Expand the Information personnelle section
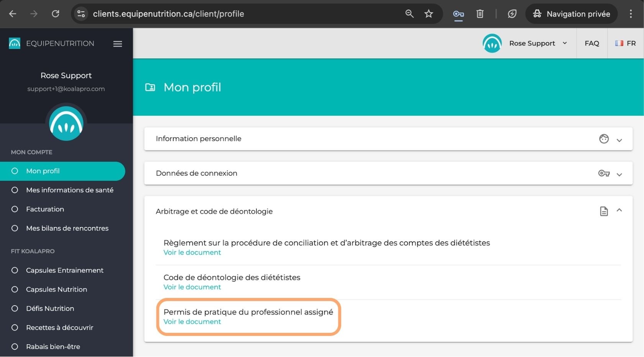644x357 pixels. click(619, 140)
